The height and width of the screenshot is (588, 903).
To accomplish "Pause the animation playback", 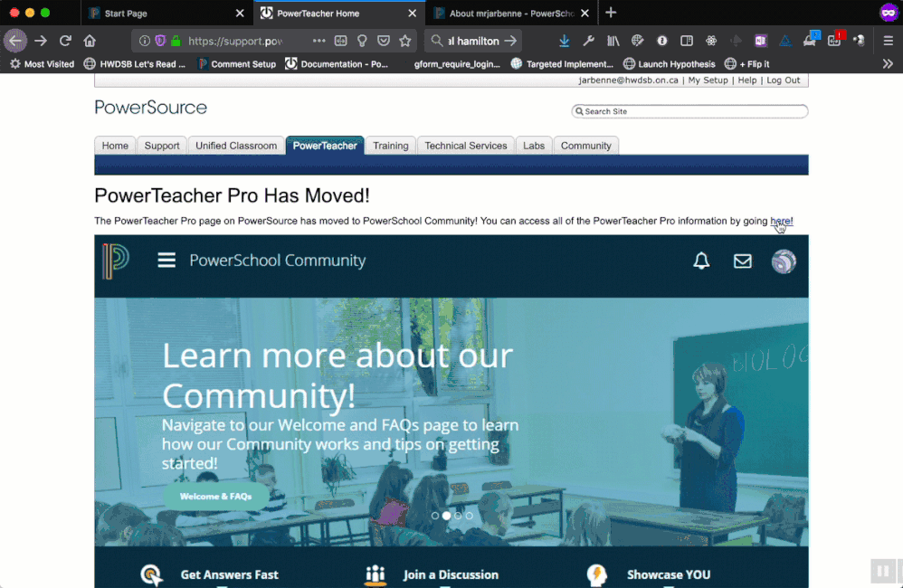I will pos(883,572).
